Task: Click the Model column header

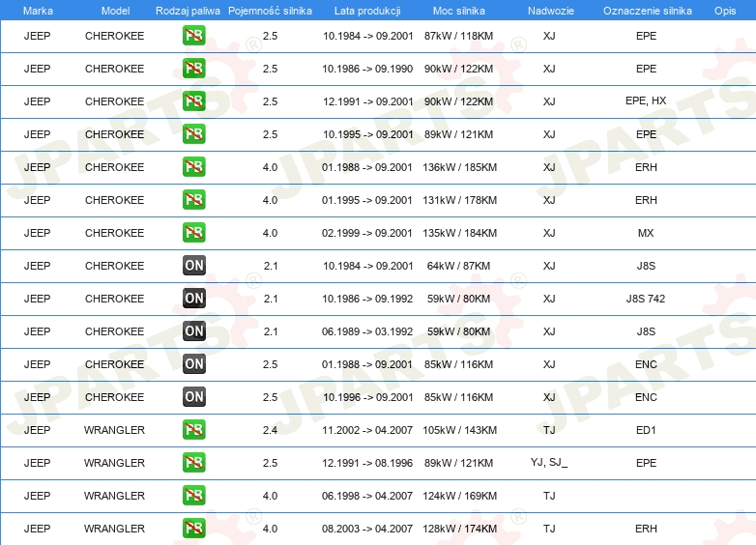Action: click(x=115, y=11)
